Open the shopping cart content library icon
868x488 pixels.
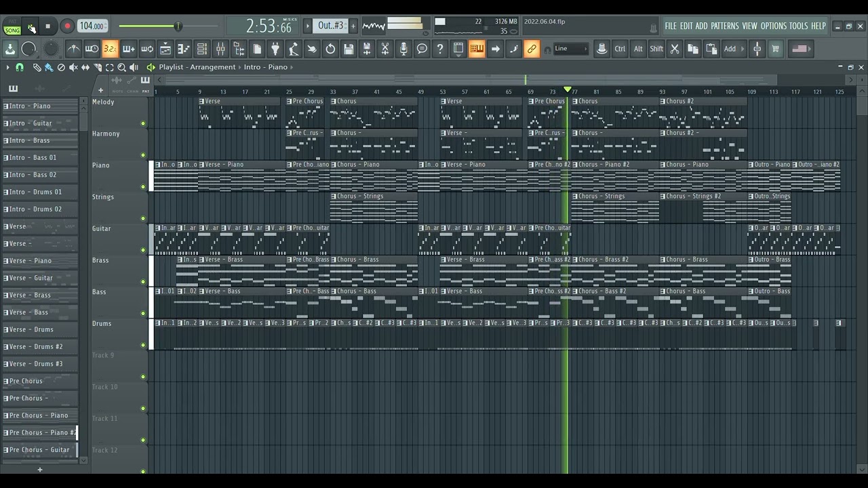click(776, 49)
